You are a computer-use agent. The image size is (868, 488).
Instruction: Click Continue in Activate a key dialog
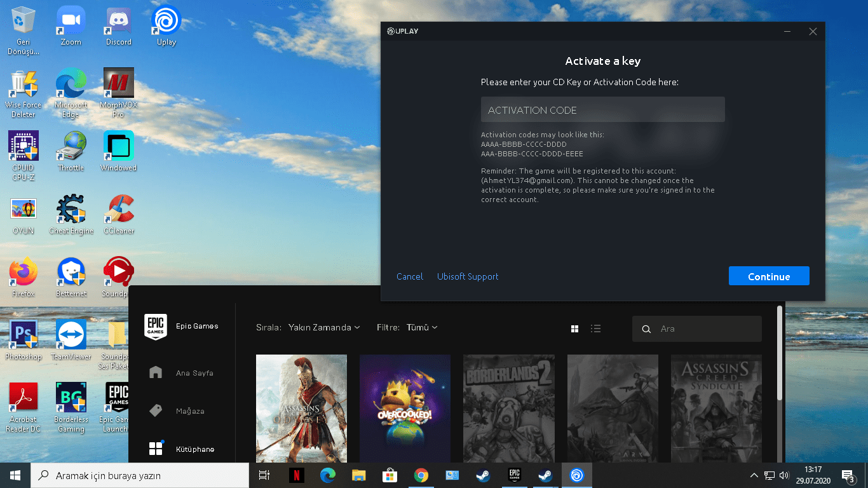click(769, 276)
